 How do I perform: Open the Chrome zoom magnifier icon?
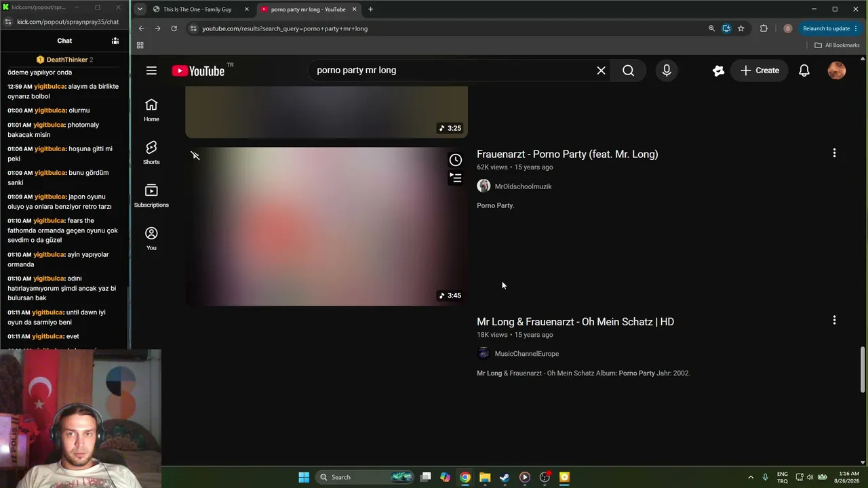pos(711,28)
